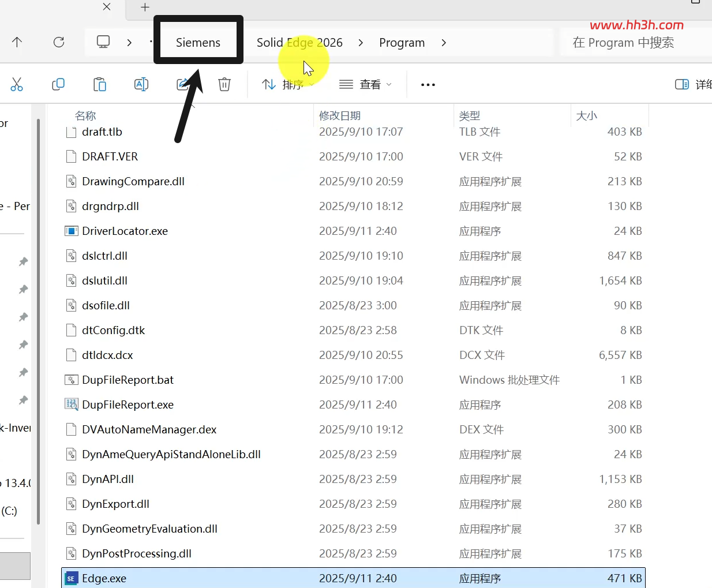Click the Cut scissors icon
The width and height of the screenshot is (712, 588).
click(17, 85)
